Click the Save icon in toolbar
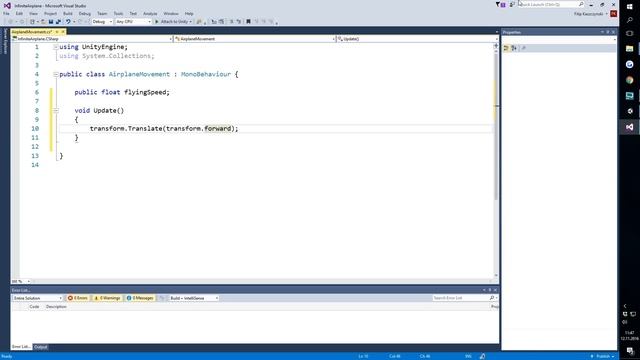The width and height of the screenshot is (640, 360). click(51, 22)
